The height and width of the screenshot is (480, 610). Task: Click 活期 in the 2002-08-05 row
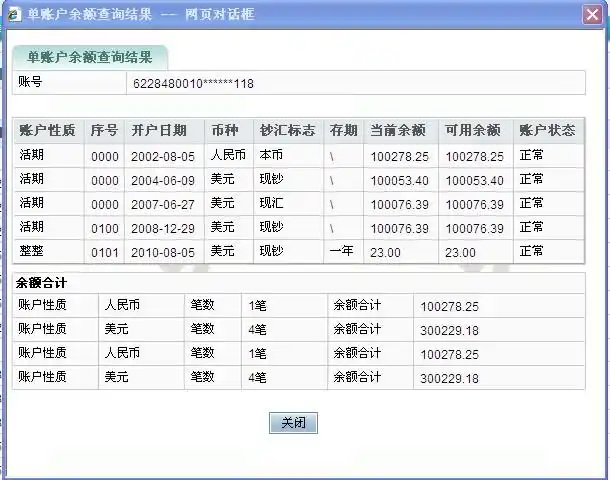point(32,155)
